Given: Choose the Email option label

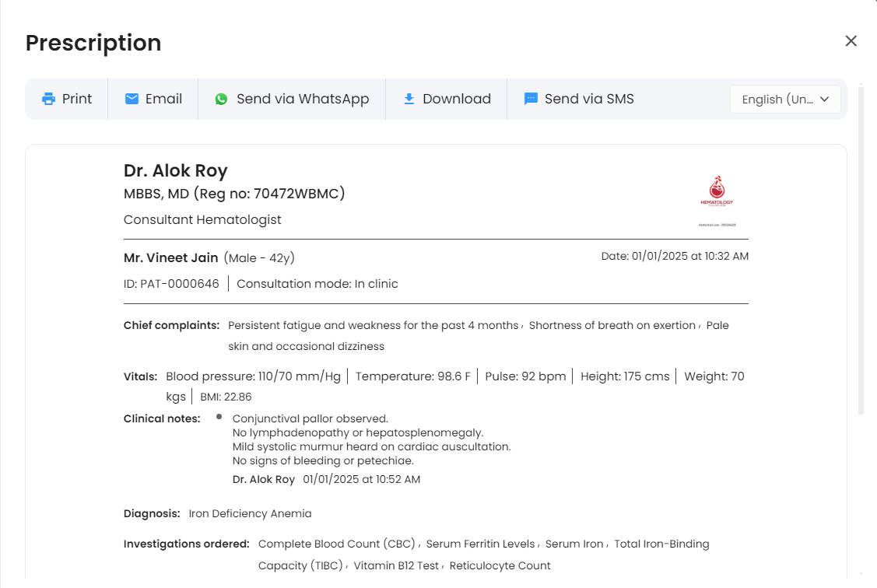Looking at the screenshot, I should (x=163, y=99).
